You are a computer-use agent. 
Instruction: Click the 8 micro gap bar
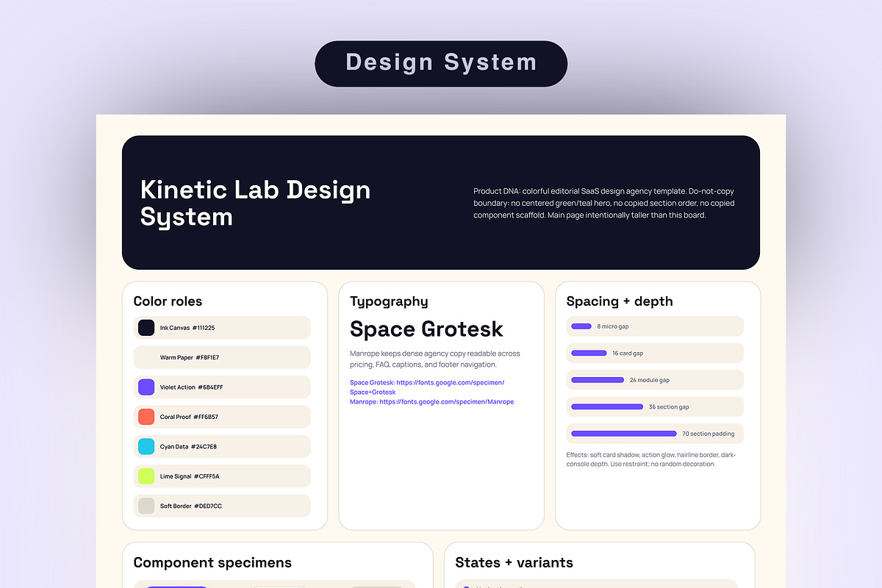581,326
